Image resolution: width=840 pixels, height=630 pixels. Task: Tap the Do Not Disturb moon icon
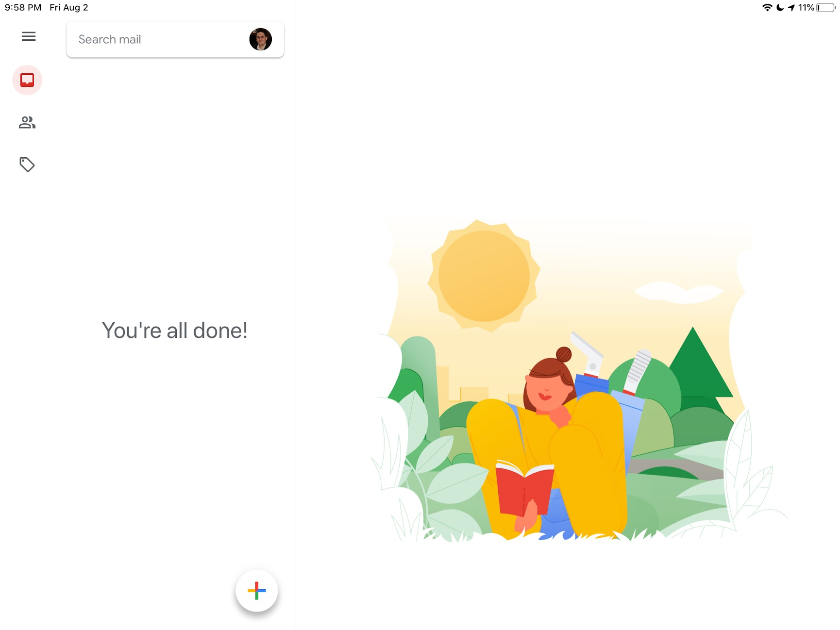780,7
